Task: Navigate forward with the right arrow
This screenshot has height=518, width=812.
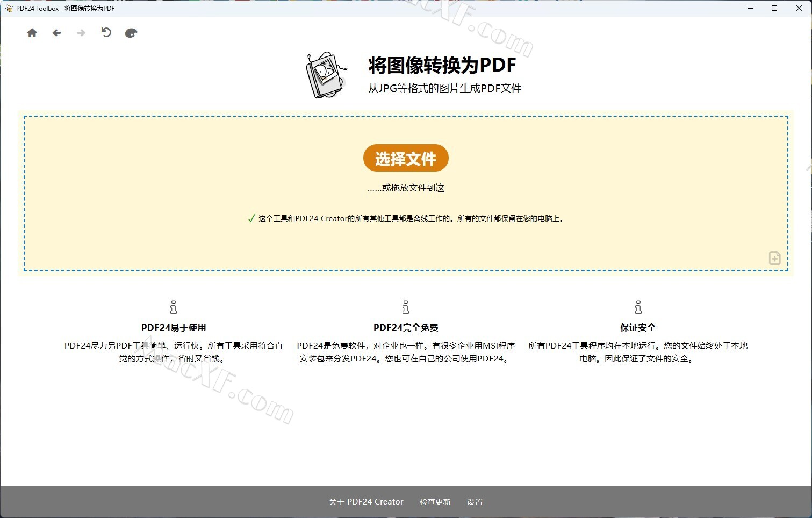Action: [x=81, y=33]
